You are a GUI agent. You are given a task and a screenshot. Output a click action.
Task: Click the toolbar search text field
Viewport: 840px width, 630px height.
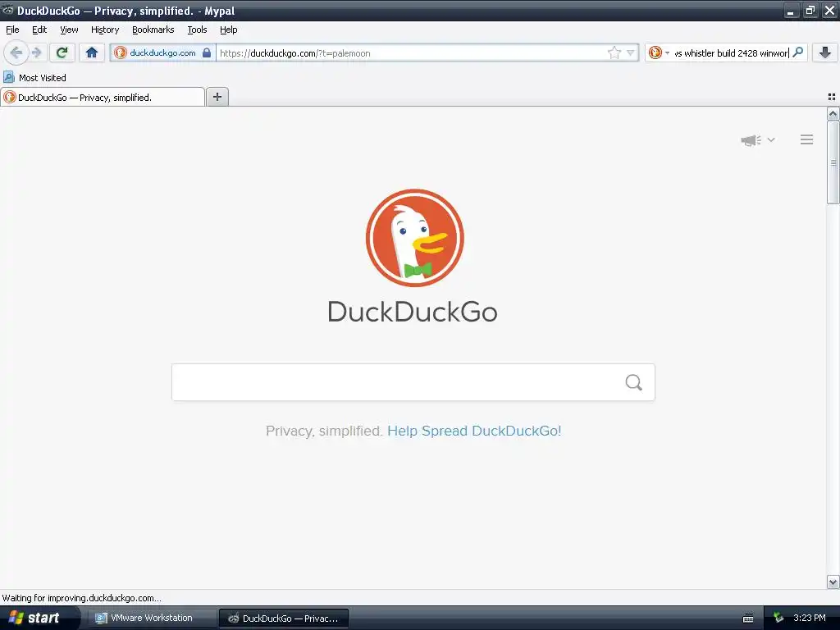point(731,53)
